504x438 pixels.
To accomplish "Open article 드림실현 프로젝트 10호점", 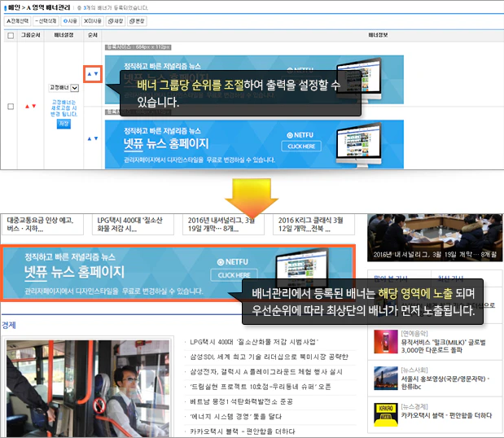I will pyautogui.click(x=261, y=387).
